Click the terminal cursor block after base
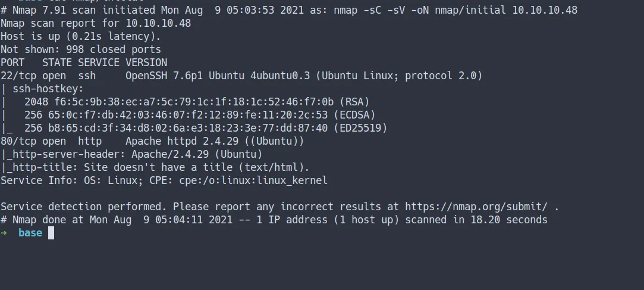The height and width of the screenshot is (290, 644). click(51, 233)
